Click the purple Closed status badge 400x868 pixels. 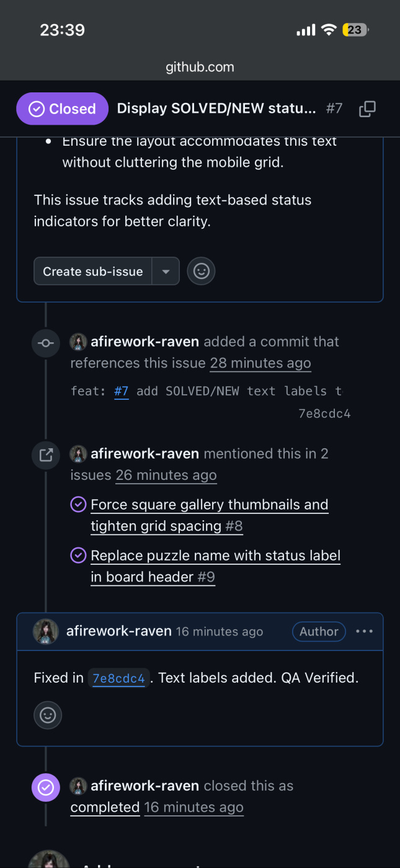(x=63, y=109)
